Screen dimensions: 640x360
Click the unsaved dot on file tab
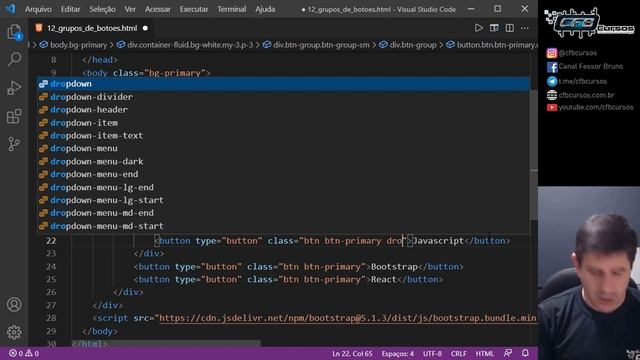tap(145, 28)
